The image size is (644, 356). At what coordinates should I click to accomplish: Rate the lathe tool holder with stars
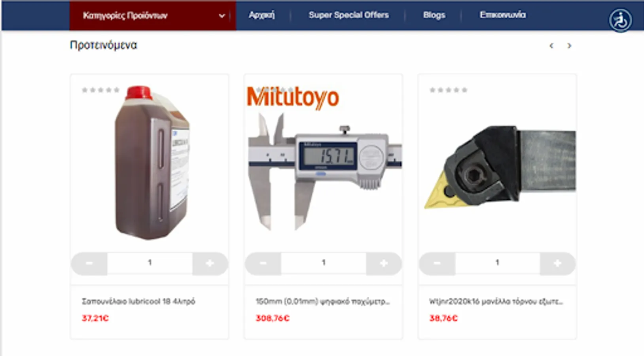click(x=449, y=90)
